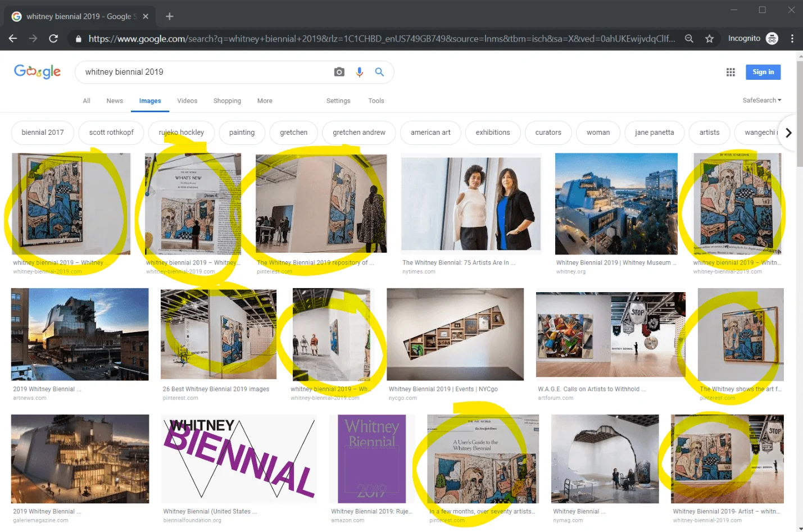Click 'Whitney Biennial 2019 | Whitney Museum' caption
803x532 pixels.
[x=616, y=263]
